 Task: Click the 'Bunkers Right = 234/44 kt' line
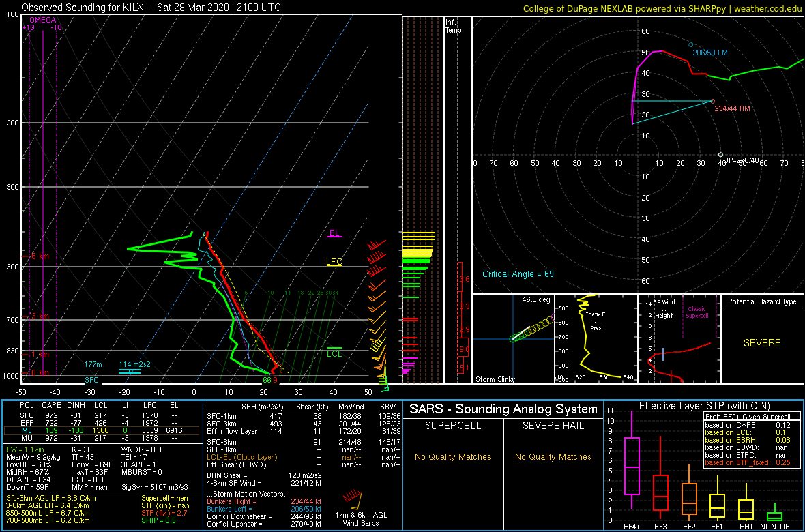[265, 501]
